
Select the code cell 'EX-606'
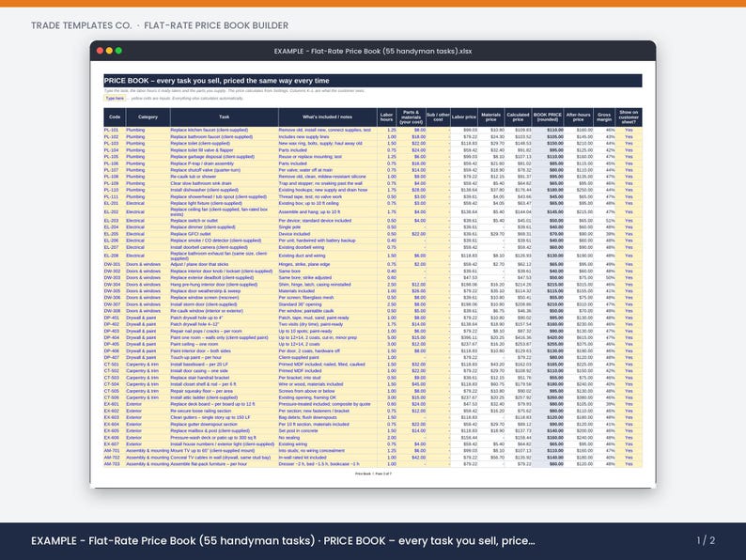pyautogui.click(x=115, y=437)
